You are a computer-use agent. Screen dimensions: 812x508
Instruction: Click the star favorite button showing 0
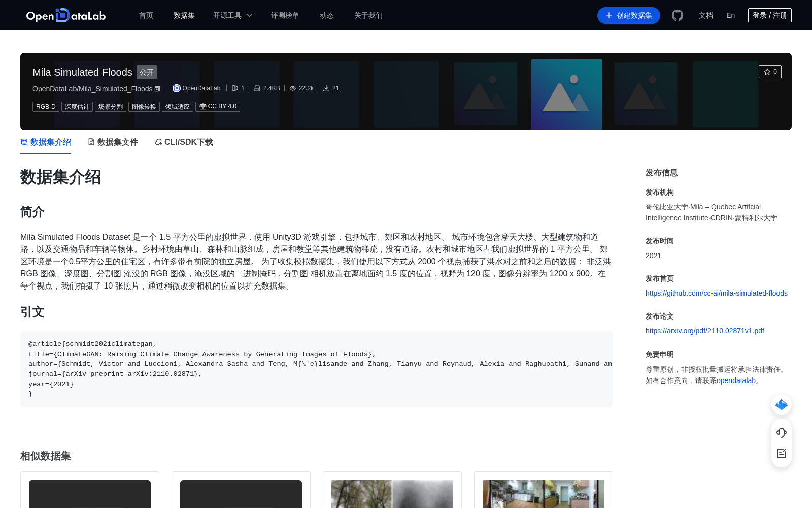click(x=770, y=72)
